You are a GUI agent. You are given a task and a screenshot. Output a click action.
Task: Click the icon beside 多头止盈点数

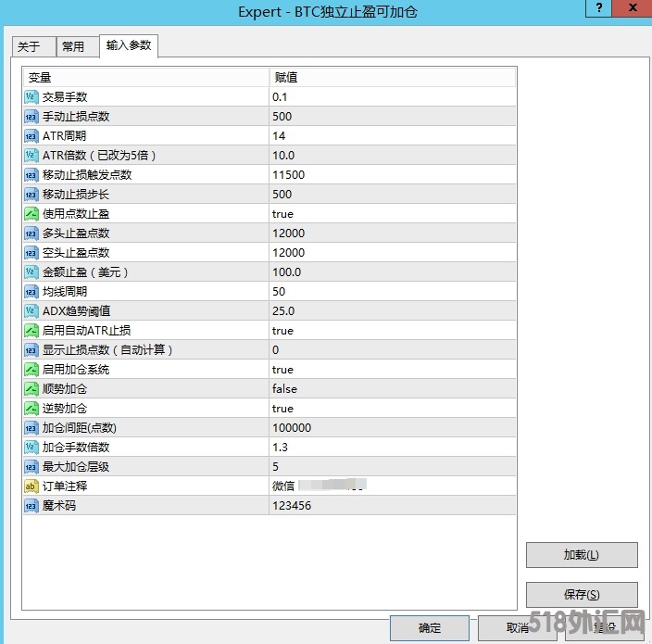tap(31, 233)
